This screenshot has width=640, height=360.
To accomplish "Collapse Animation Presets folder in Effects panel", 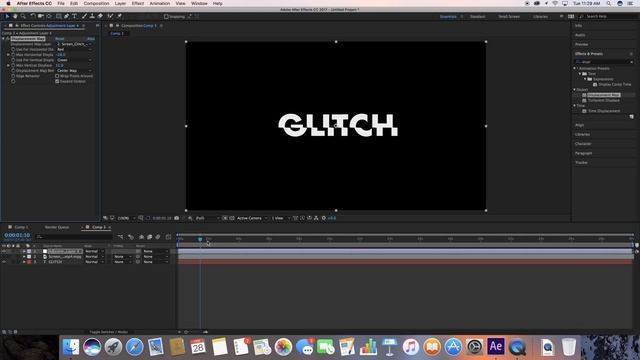I will click(575, 69).
